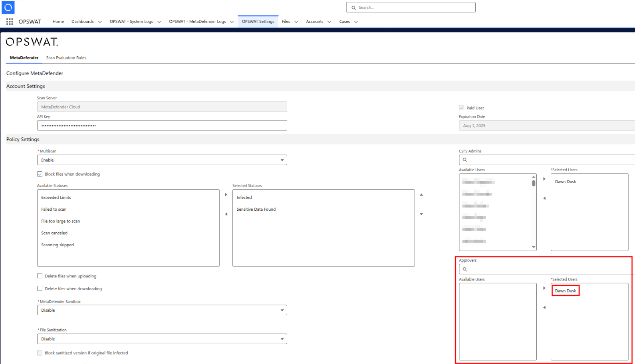Toggle the Paid User checkbox

pyautogui.click(x=462, y=108)
